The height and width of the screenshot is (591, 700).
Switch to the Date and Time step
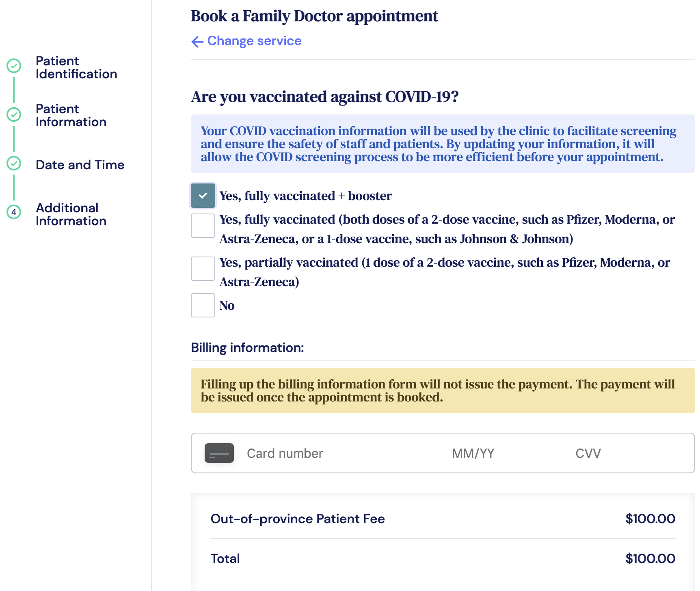80,165
